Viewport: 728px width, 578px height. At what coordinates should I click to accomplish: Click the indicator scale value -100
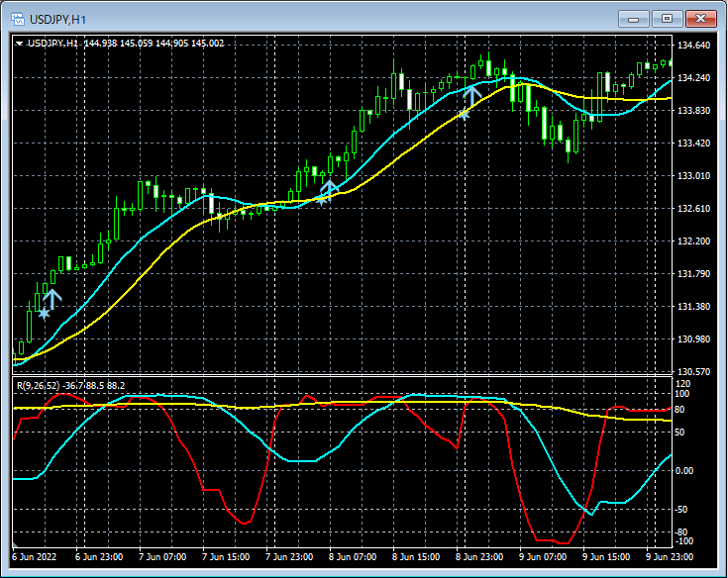(x=683, y=541)
